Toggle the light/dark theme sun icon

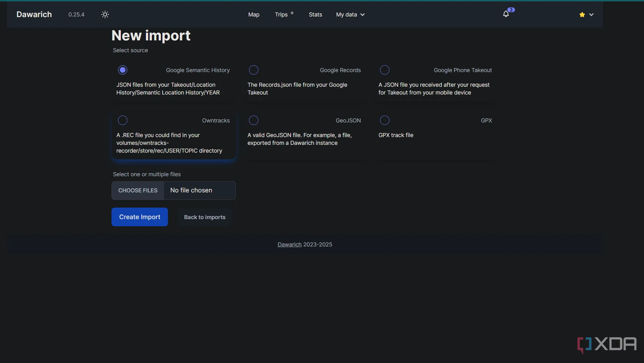coord(105,14)
